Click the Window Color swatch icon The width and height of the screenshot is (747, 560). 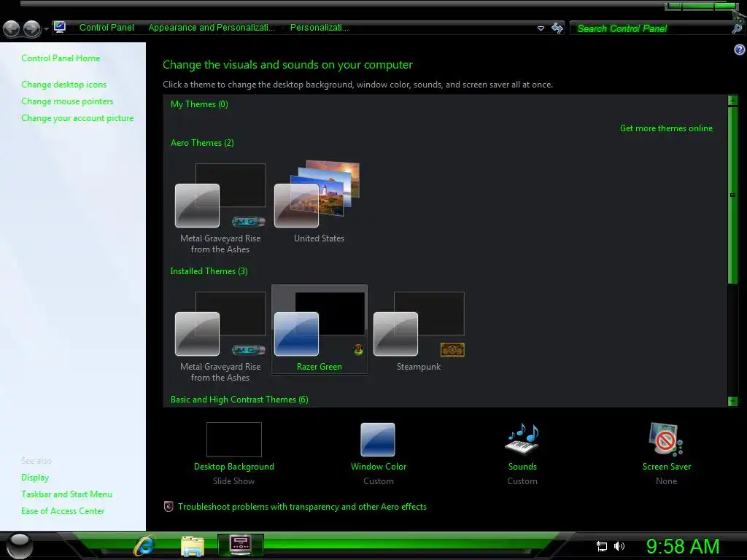point(378,440)
